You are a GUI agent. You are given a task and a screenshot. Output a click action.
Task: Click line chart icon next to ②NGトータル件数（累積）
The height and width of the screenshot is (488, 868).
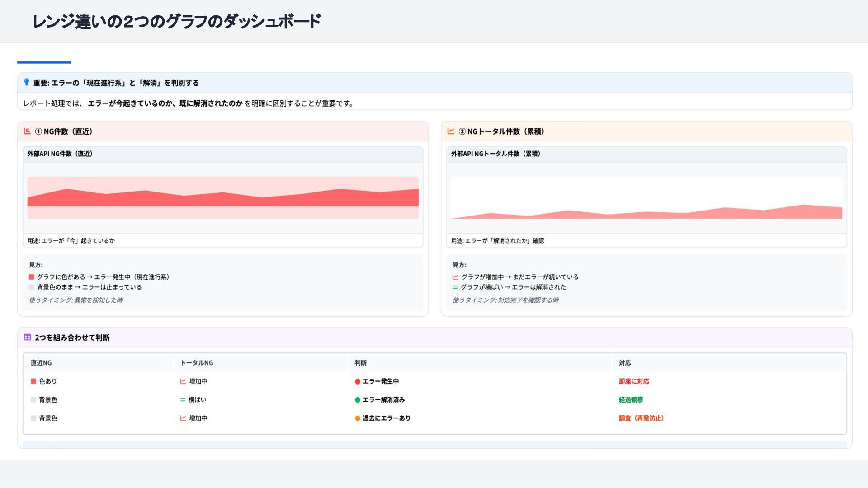pyautogui.click(x=451, y=131)
